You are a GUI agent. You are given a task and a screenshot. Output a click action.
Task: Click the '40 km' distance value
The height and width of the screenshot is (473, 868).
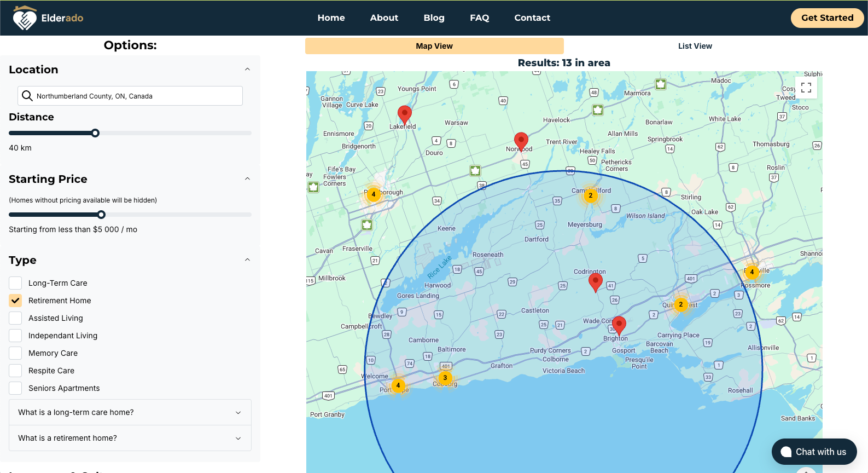(x=20, y=148)
